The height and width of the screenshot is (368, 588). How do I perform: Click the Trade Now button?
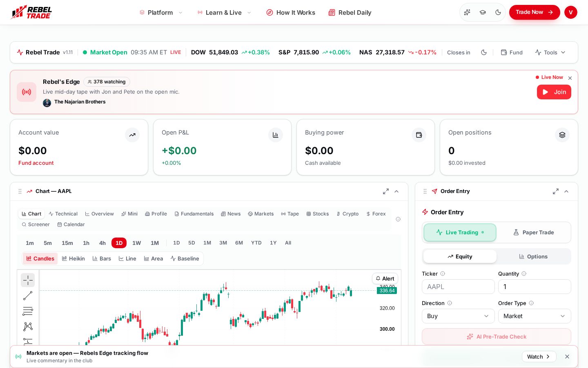click(x=534, y=12)
